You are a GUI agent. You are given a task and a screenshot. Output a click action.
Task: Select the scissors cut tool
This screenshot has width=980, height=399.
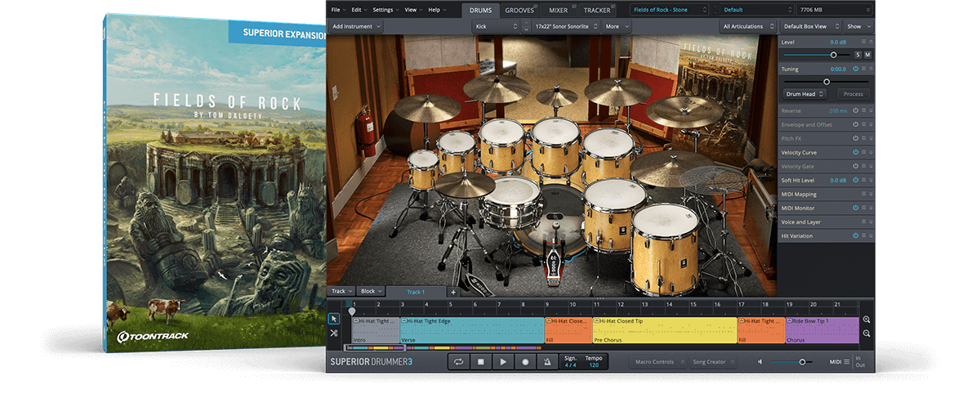click(334, 333)
